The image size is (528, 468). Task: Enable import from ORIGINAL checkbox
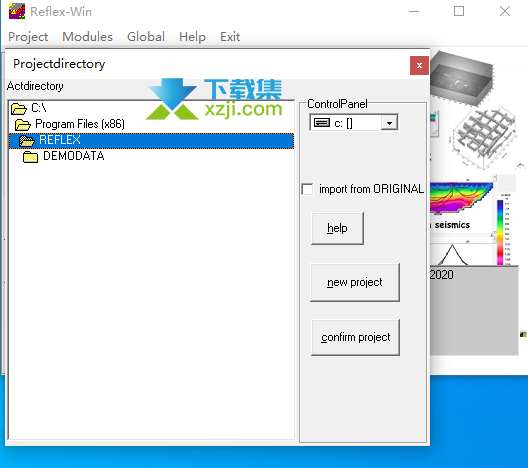coord(307,189)
